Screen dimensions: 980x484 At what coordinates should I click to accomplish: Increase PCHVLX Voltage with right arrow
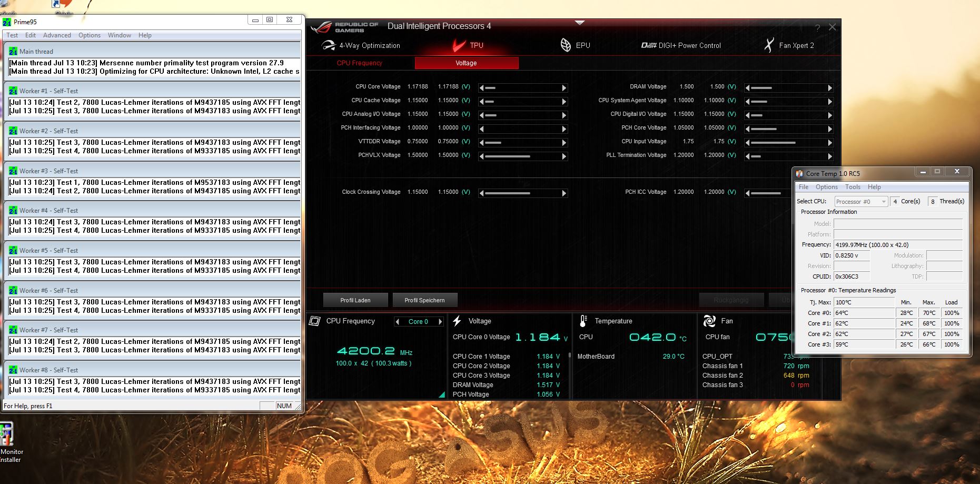tap(564, 156)
